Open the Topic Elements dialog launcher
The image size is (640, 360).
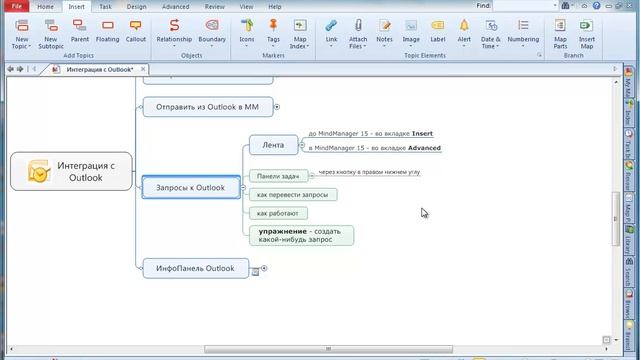(539, 55)
